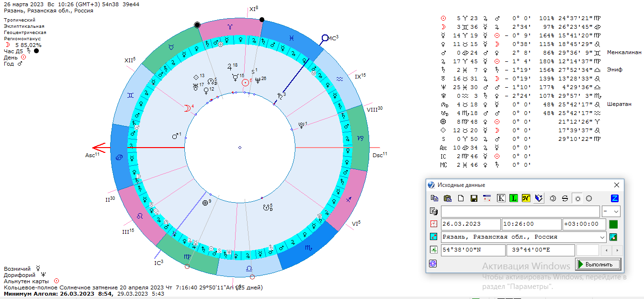Select the Saturn glyph in the chart wheel
Image resolution: width=644 pixels, height=299 pixels.
[x=280, y=96]
